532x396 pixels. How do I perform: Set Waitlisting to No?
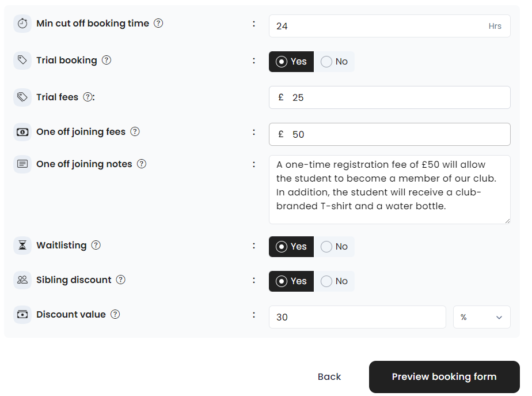[x=335, y=247]
